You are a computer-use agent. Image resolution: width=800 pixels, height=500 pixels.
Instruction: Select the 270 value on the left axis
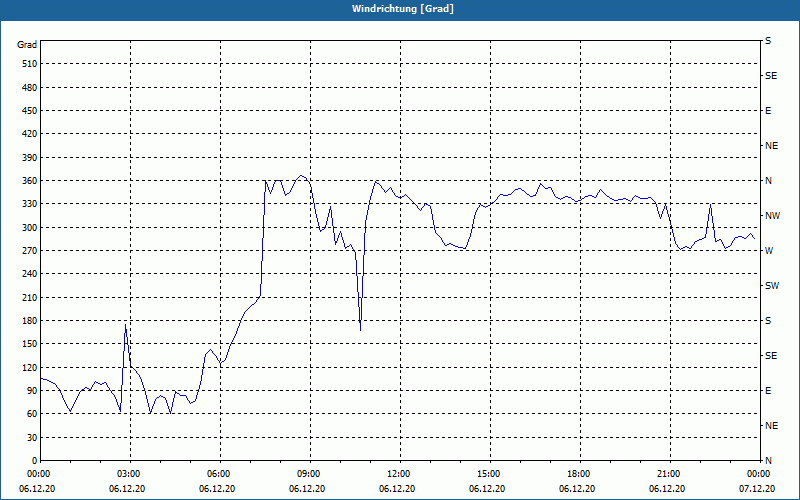pyautogui.click(x=30, y=251)
